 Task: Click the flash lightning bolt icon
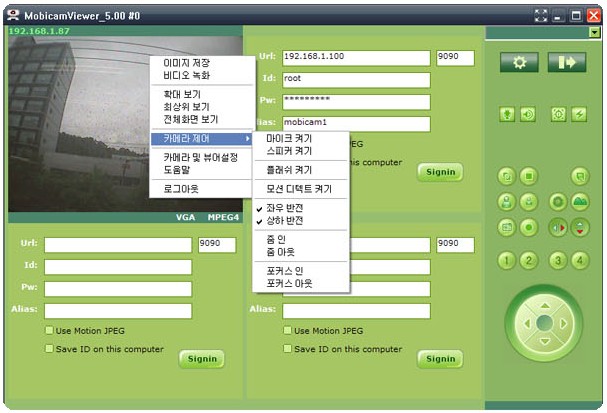(579, 114)
